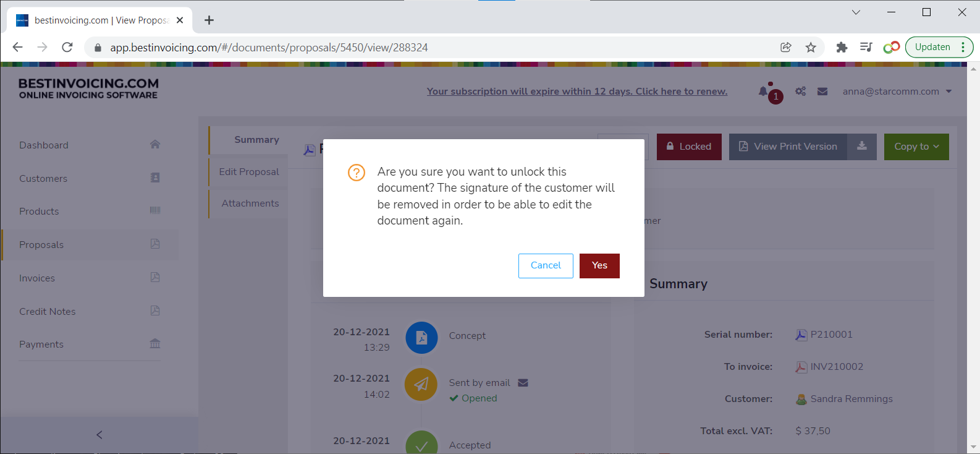980x454 pixels.
Task: Click the Payments bank icon in sidebar
Action: click(x=155, y=344)
